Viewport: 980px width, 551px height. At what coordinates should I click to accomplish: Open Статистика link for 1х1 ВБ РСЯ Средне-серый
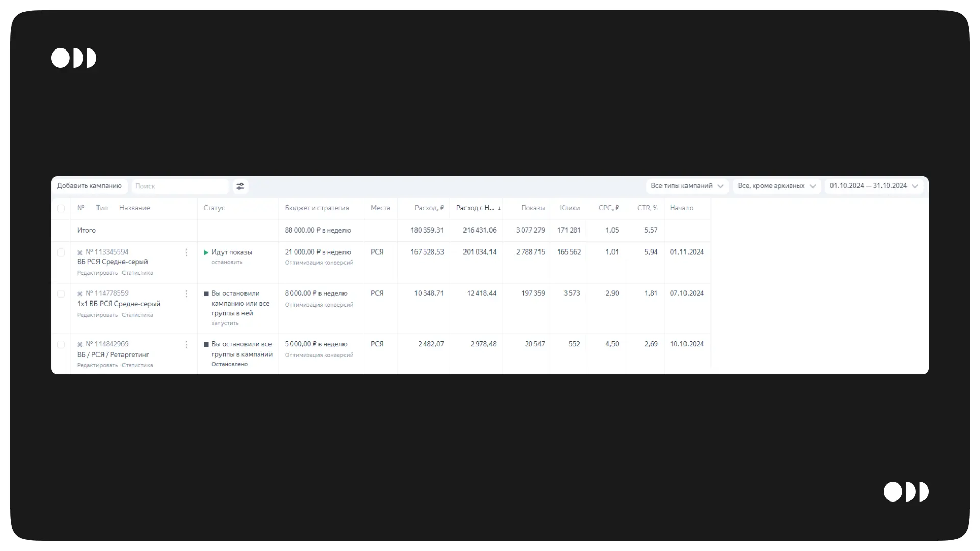[x=137, y=315]
